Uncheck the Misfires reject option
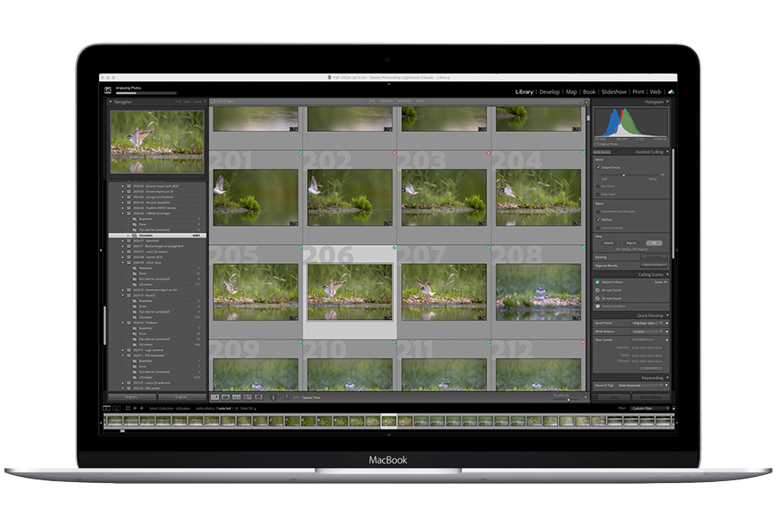 [x=598, y=219]
